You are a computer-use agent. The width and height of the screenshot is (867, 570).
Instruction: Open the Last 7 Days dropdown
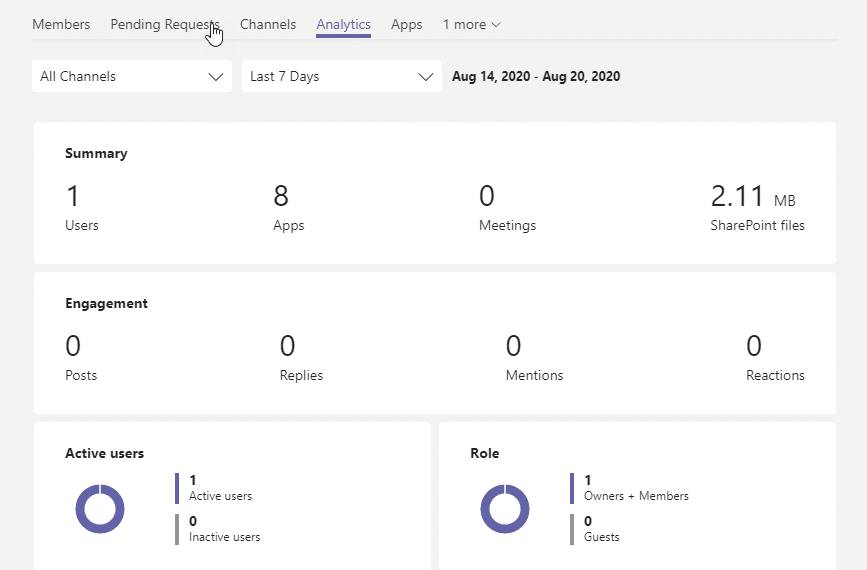click(342, 76)
